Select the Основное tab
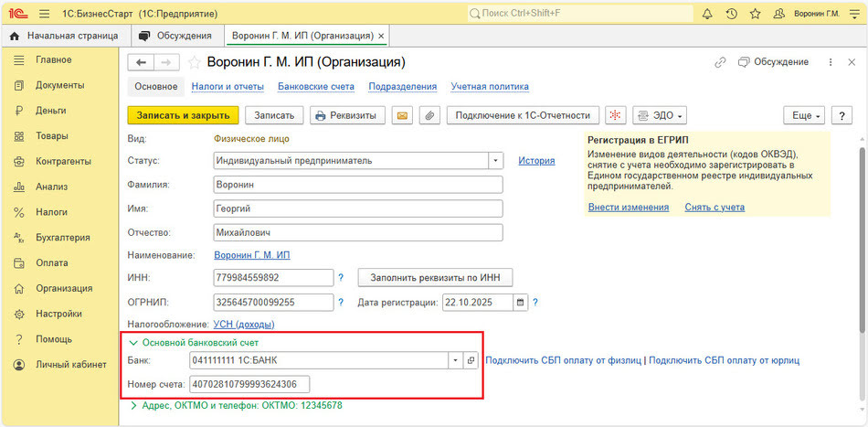 point(156,87)
